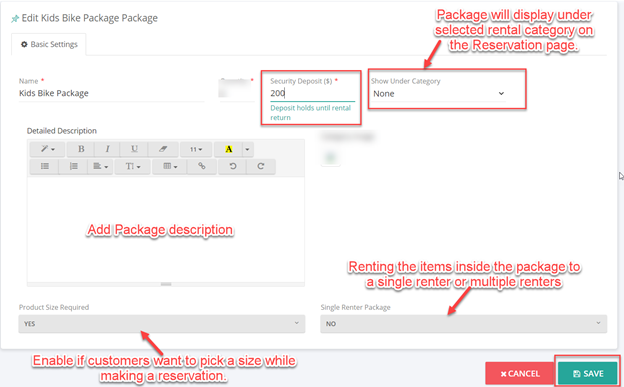Apply the yellow highlight A color button
This screenshot has height=387, width=624.
click(x=228, y=149)
